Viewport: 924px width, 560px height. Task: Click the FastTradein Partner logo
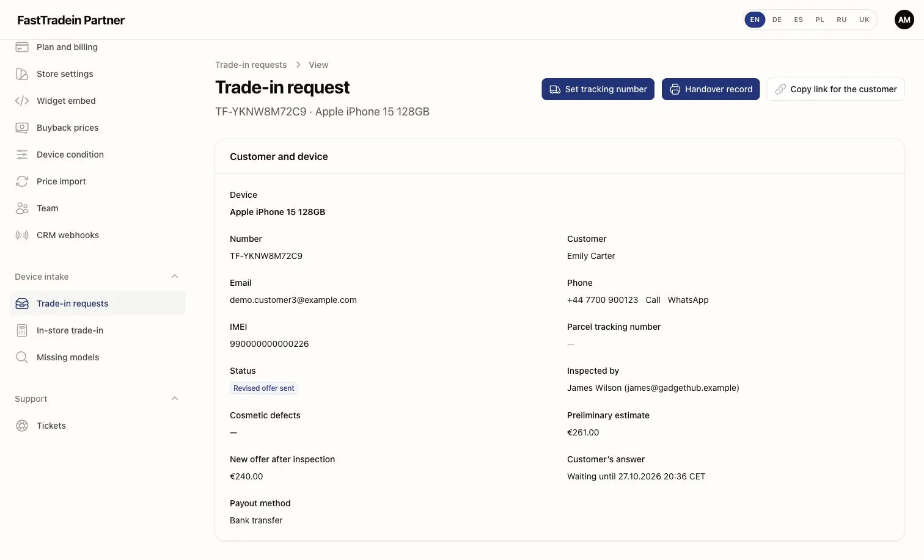click(71, 20)
